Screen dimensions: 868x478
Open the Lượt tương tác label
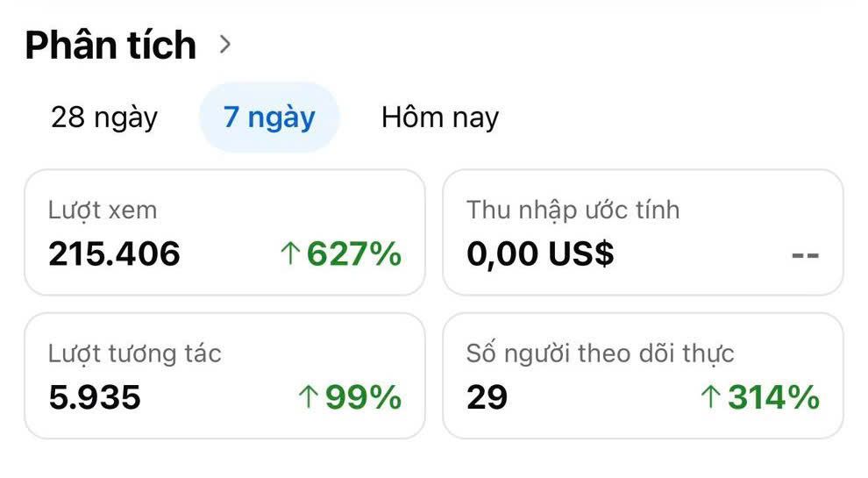(135, 353)
